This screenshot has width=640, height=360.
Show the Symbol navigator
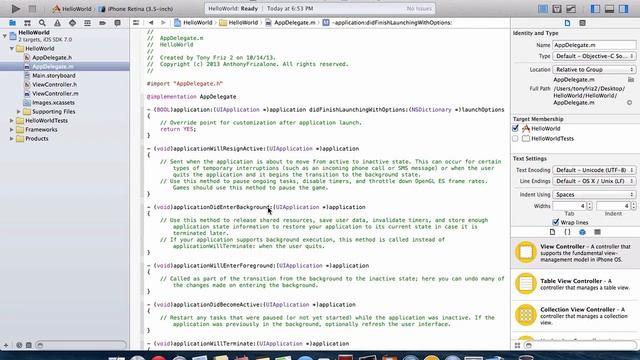pyautogui.click(x=27, y=23)
